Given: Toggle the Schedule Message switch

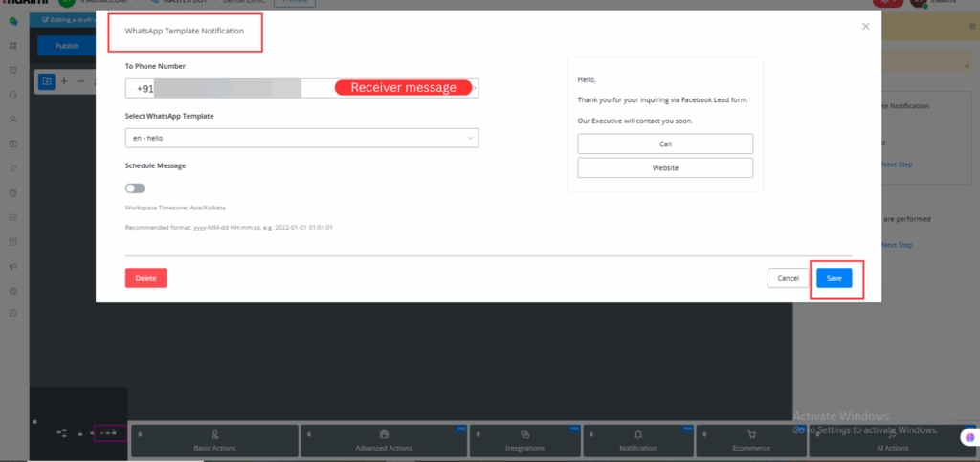Looking at the screenshot, I should (x=135, y=188).
